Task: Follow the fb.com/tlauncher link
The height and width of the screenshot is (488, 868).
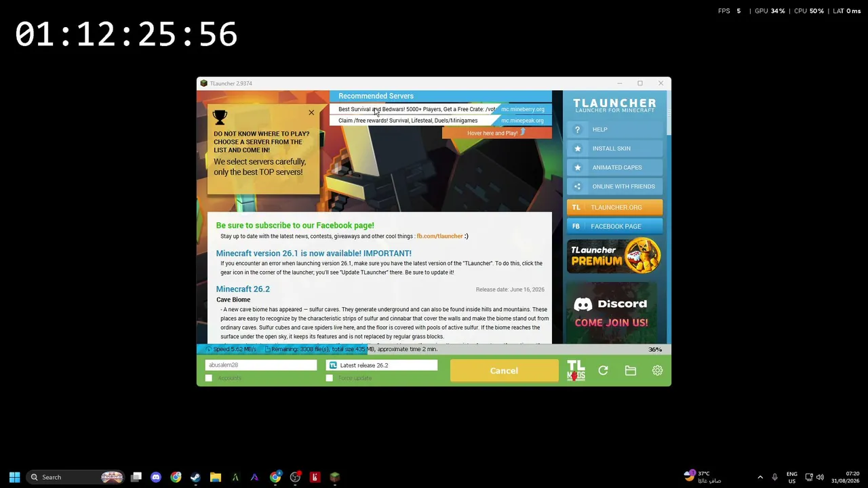Action: [439, 237]
